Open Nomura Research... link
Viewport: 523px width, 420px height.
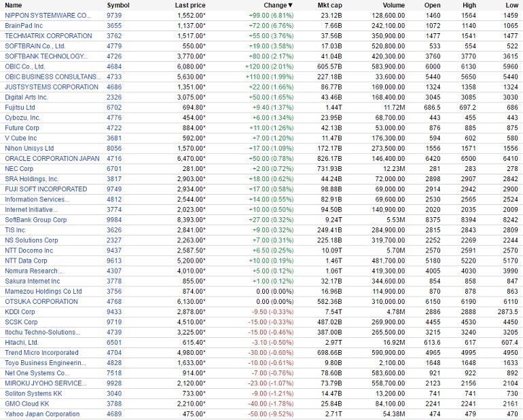click(33, 271)
